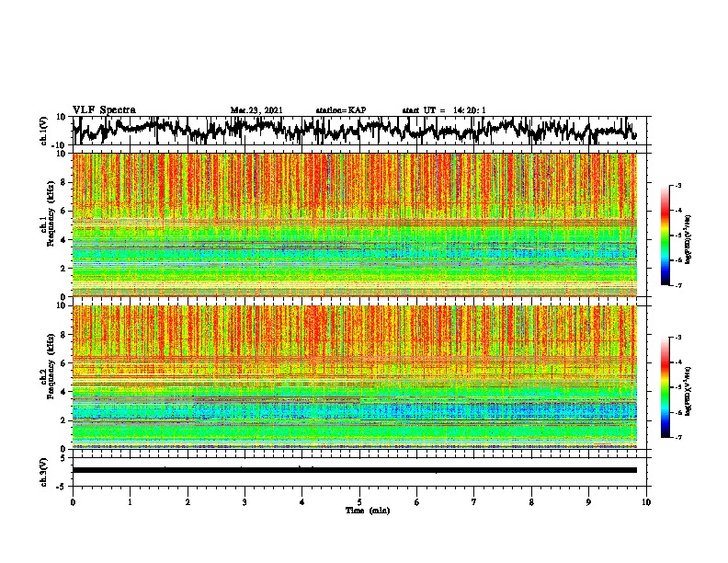Click the thick black ch.3 voltage trace
Screen dimensions: 728x563
354,470
